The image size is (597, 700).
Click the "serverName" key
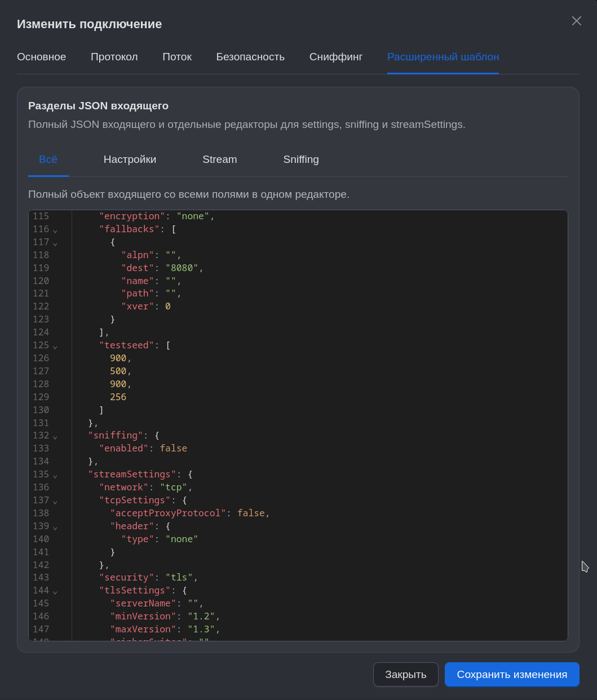tap(143, 603)
